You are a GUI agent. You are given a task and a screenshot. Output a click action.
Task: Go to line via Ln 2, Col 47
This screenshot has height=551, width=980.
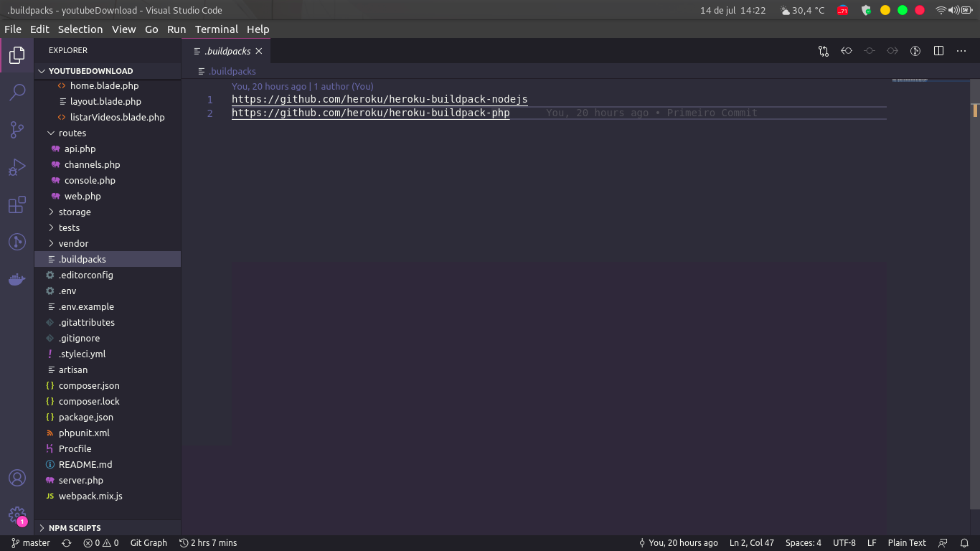752,543
